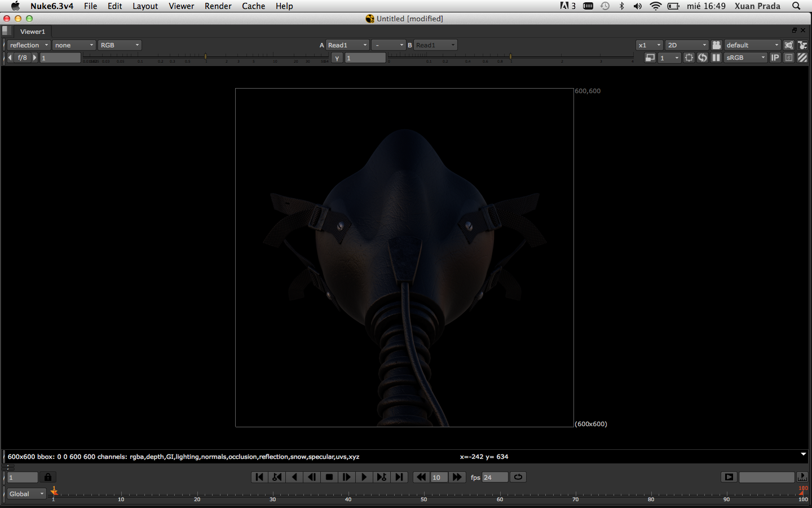812x508 pixels.
Task: Open the Global frame range dropdown
Action: [x=27, y=494]
